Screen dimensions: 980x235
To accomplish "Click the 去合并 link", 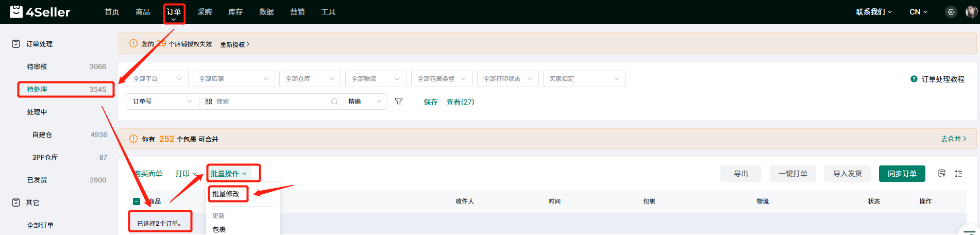I will [x=953, y=139].
